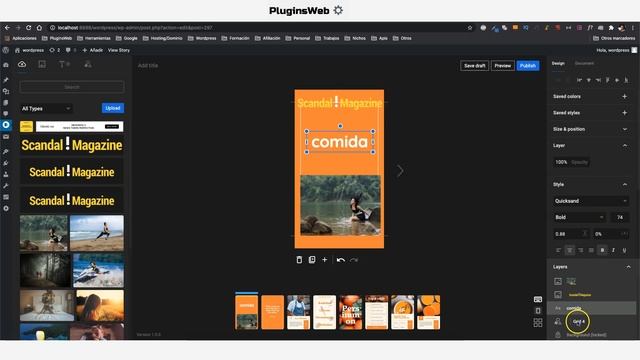Edit the opacity 100% field
This screenshot has height=360, width=640.
(x=571, y=162)
